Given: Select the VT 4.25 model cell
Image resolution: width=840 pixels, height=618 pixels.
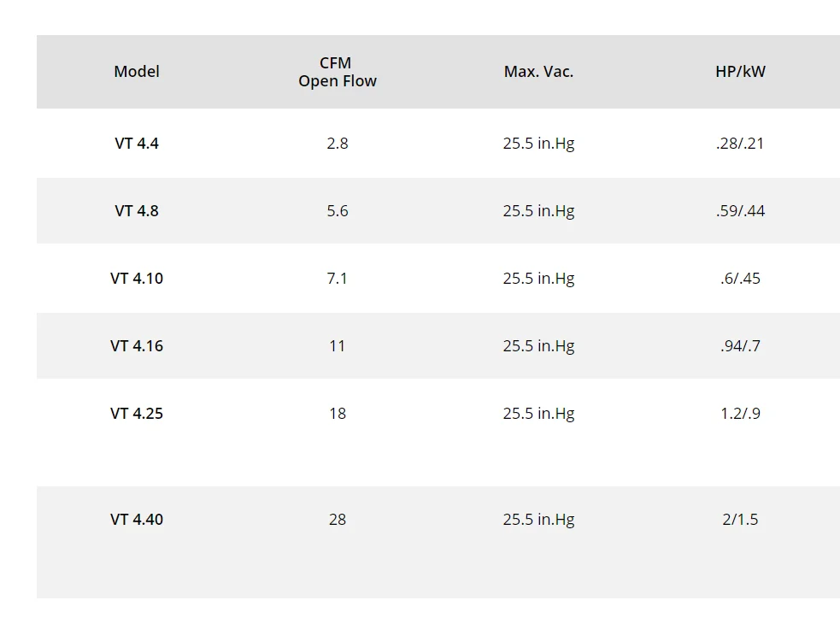Looking at the screenshot, I should [x=137, y=413].
